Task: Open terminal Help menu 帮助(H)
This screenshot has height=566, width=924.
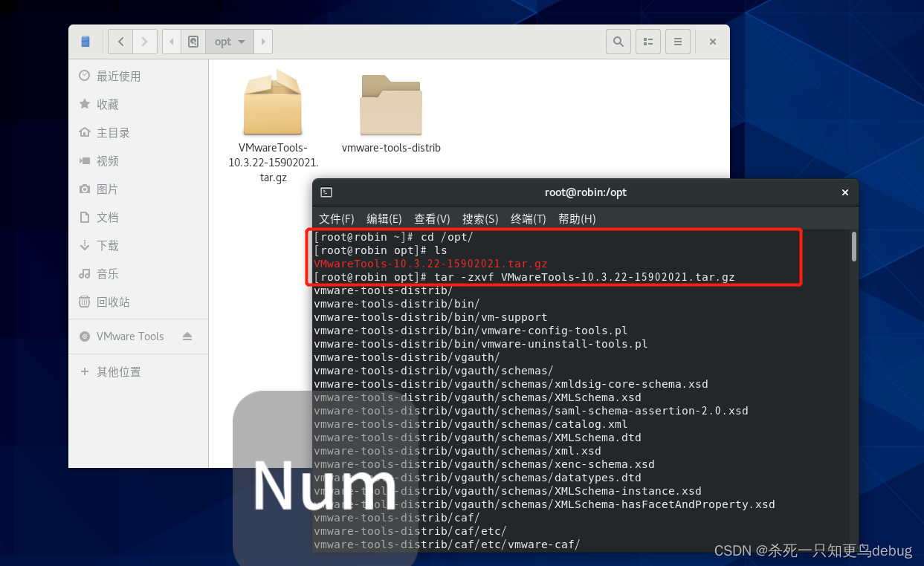Action: click(577, 218)
